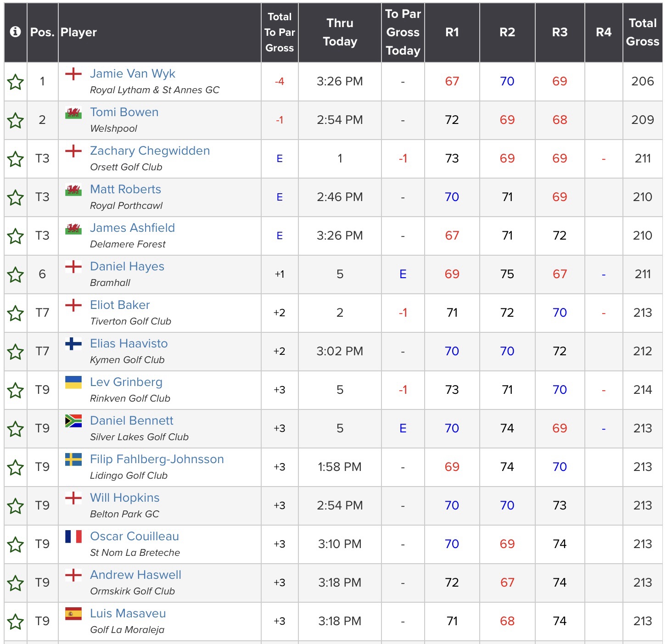Open Zachary Chegwidden's player profile
Image resolution: width=667 pixels, height=644 pixels.
point(150,151)
